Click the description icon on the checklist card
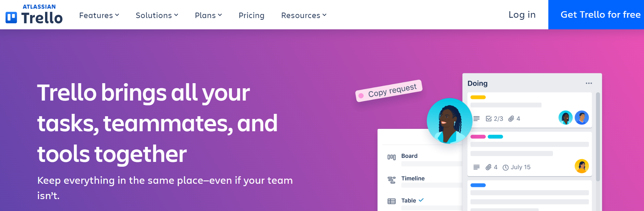The height and width of the screenshot is (211, 644). pos(477,119)
